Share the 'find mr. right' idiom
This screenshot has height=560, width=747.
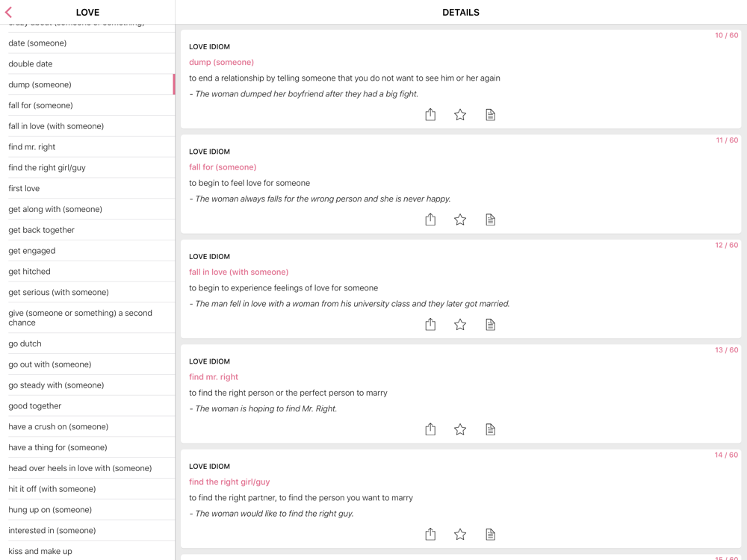tap(430, 429)
